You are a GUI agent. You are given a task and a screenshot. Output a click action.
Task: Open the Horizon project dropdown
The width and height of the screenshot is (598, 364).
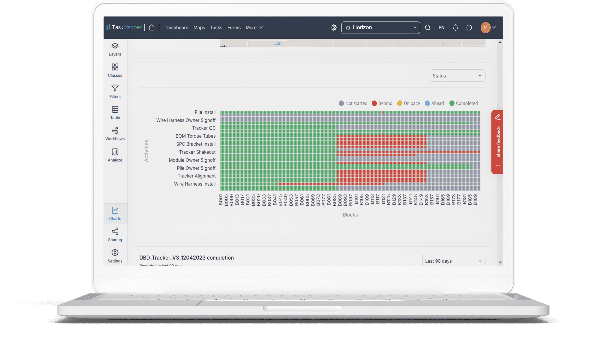point(380,27)
